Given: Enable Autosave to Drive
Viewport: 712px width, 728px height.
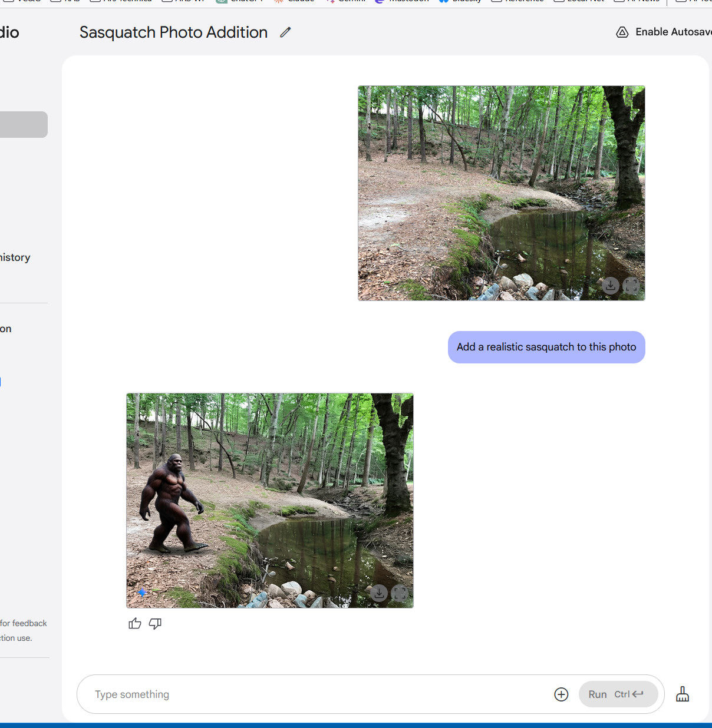Looking at the screenshot, I should click(663, 32).
